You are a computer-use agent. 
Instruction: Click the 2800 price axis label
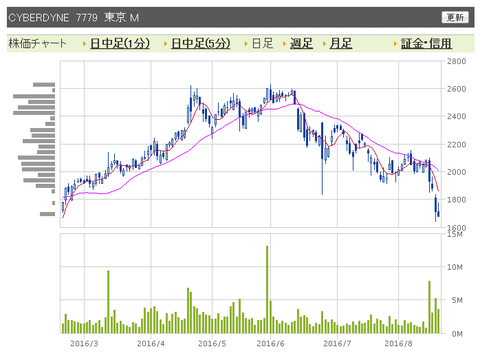click(x=456, y=61)
